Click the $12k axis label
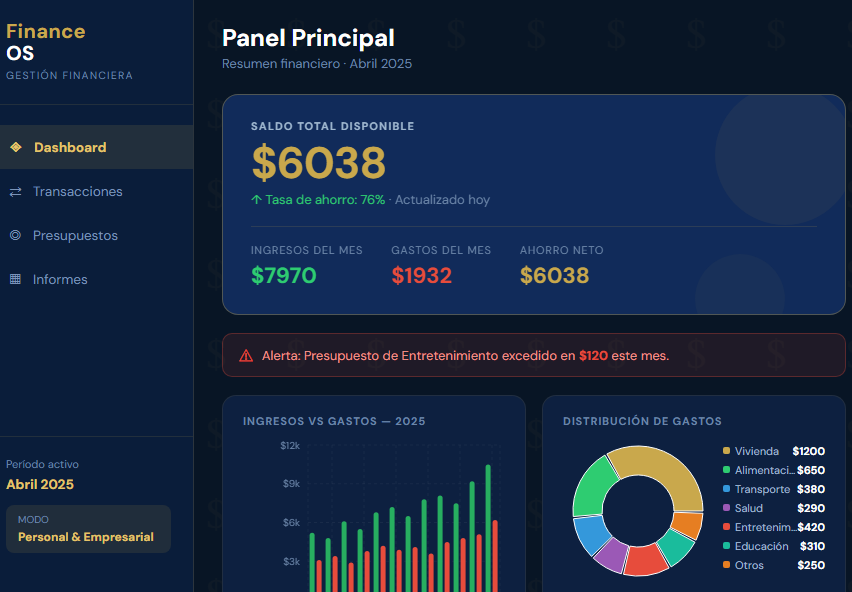This screenshot has width=852, height=592. tap(290, 445)
